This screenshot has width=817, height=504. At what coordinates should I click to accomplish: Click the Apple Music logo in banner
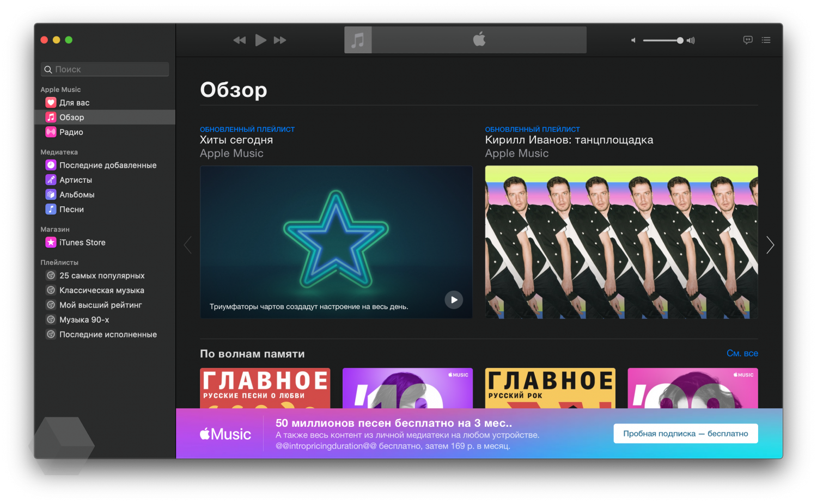225,434
